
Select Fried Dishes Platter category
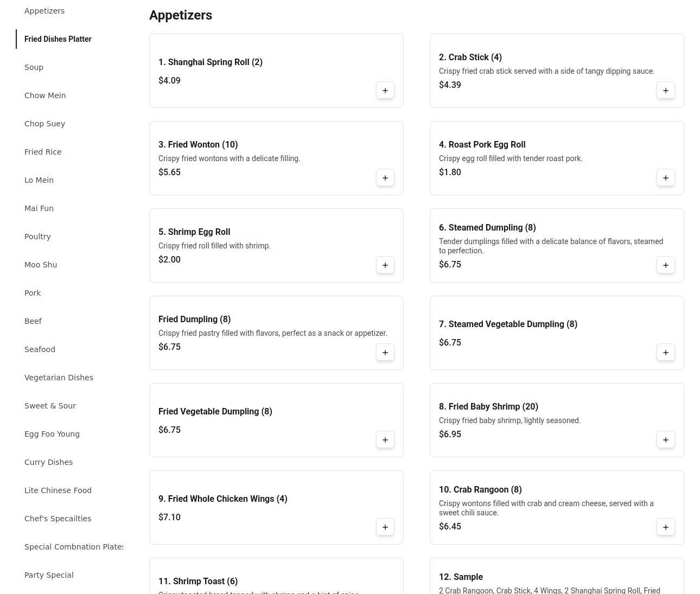(x=58, y=39)
